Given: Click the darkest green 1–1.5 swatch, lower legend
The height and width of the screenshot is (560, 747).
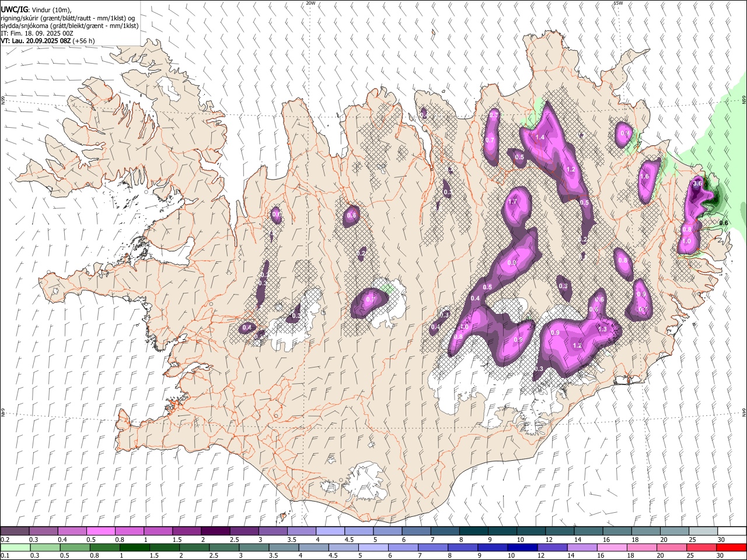Looking at the screenshot, I should [x=134, y=548].
